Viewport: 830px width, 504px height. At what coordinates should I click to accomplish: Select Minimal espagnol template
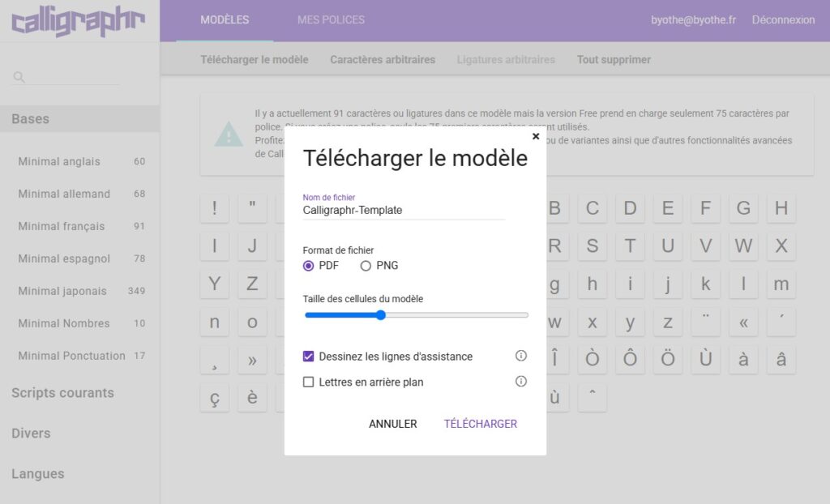pyautogui.click(x=81, y=258)
